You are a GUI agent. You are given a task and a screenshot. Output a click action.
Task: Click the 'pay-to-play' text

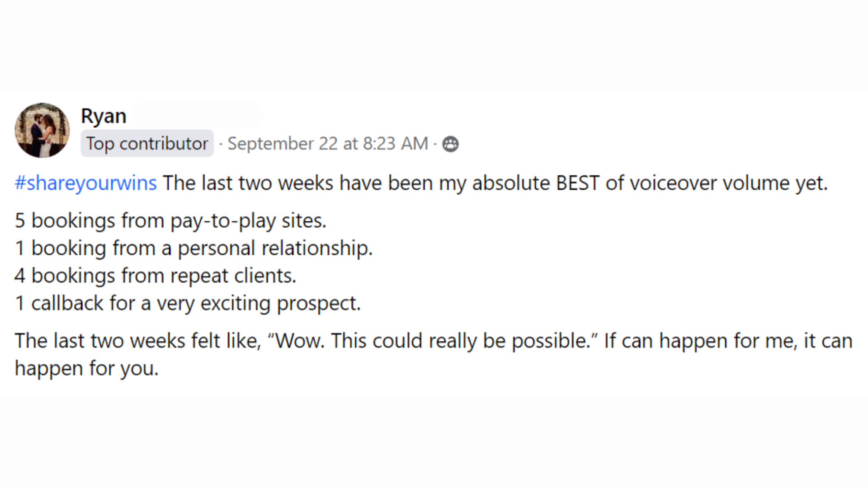point(223,221)
